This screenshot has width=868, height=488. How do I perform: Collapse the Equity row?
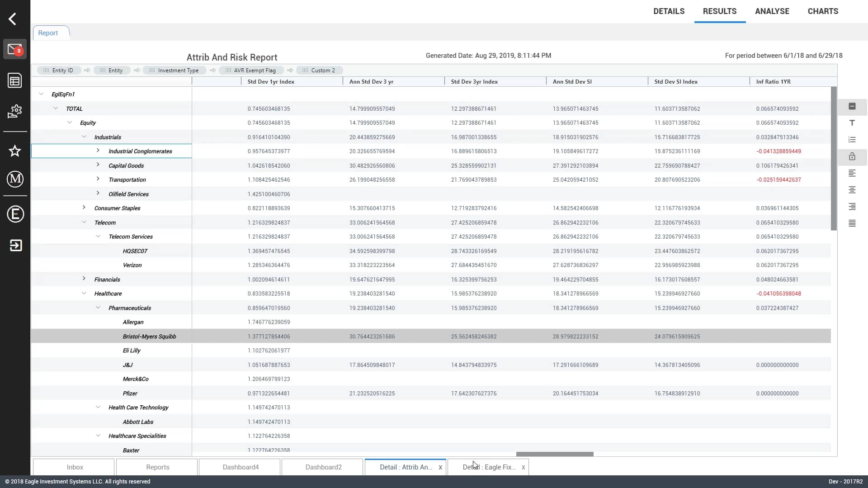70,122
